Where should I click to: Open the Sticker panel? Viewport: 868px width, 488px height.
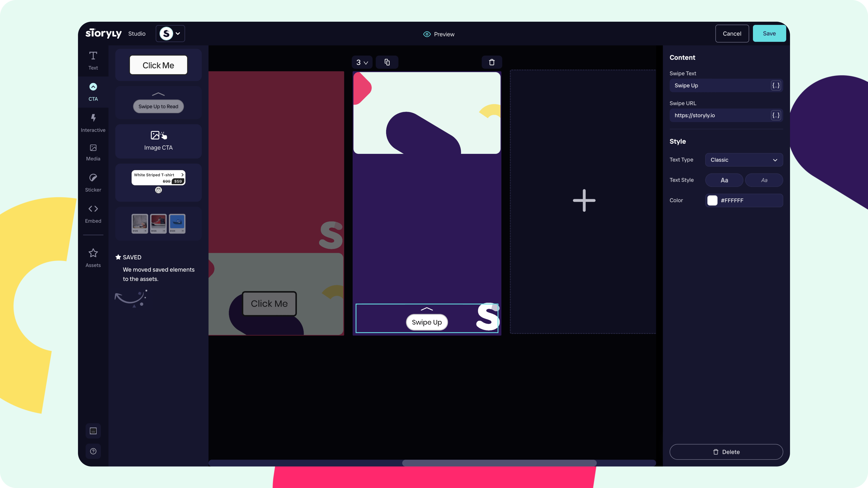pyautogui.click(x=93, y=183)
